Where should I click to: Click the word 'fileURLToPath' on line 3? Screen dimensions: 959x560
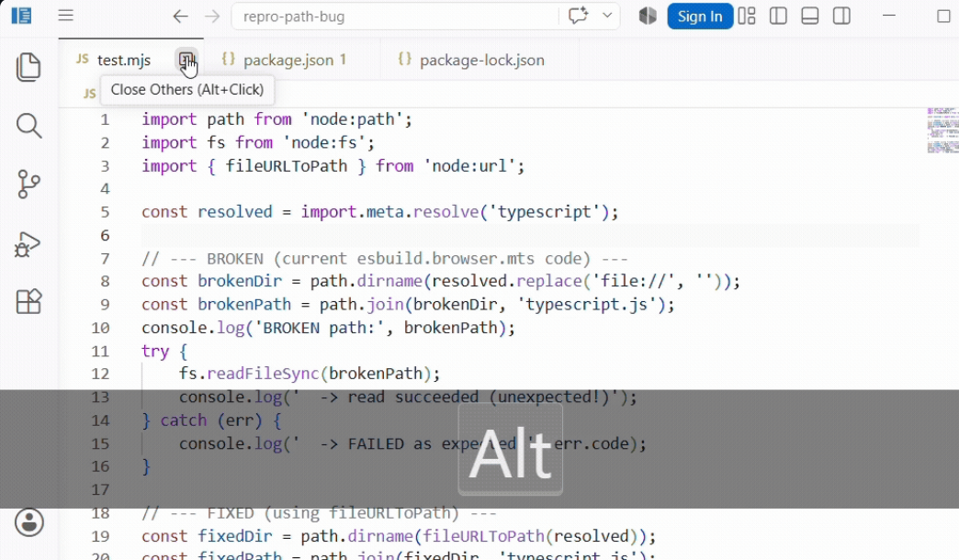[287, 166]
